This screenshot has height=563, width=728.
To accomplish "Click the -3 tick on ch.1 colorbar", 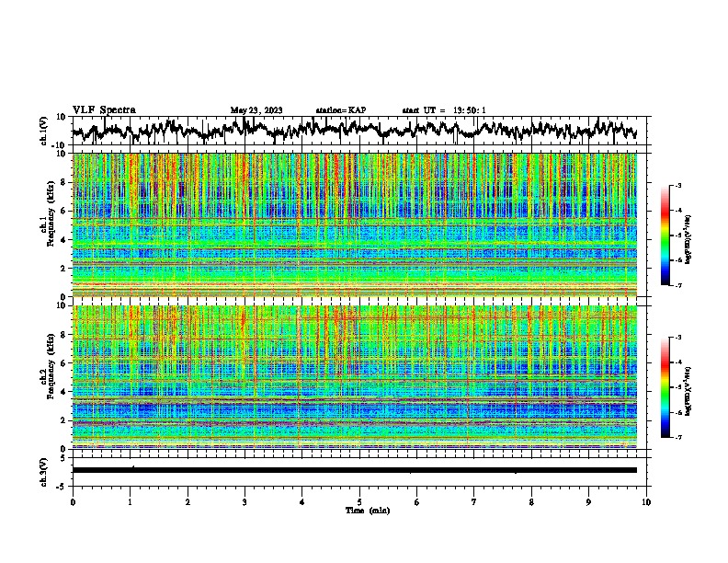I will click(677, 185).
